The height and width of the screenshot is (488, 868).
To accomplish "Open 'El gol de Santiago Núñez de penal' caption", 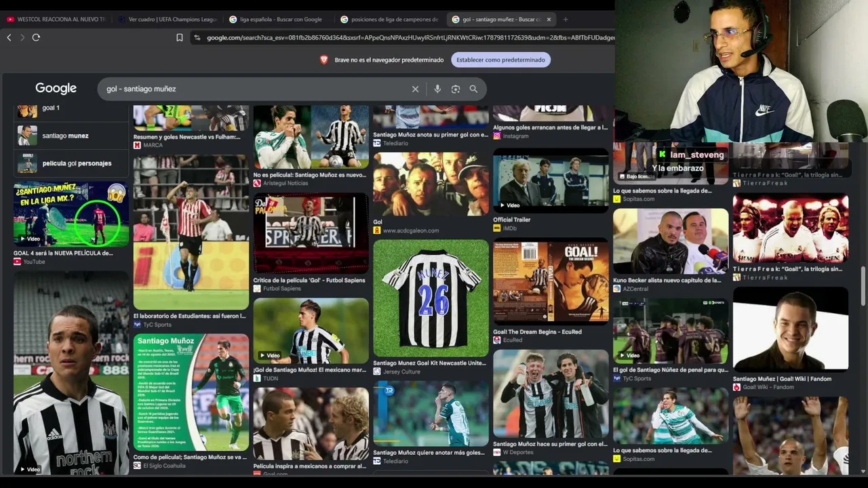I will (671, 370).
